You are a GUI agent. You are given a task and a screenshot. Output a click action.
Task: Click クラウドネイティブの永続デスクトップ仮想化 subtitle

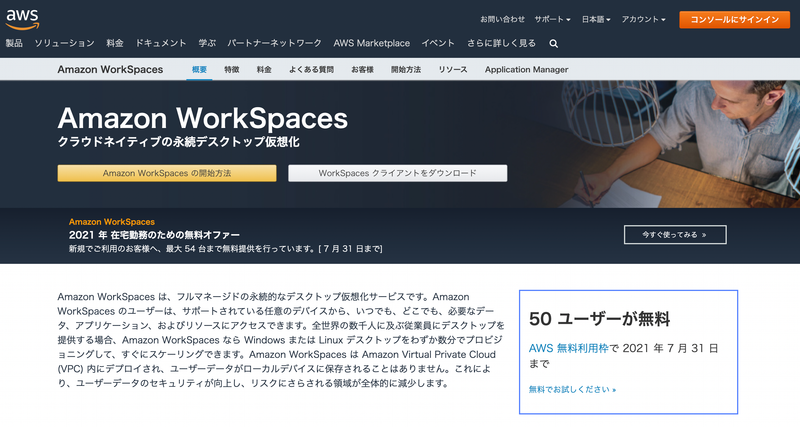[x=179, y=142]
